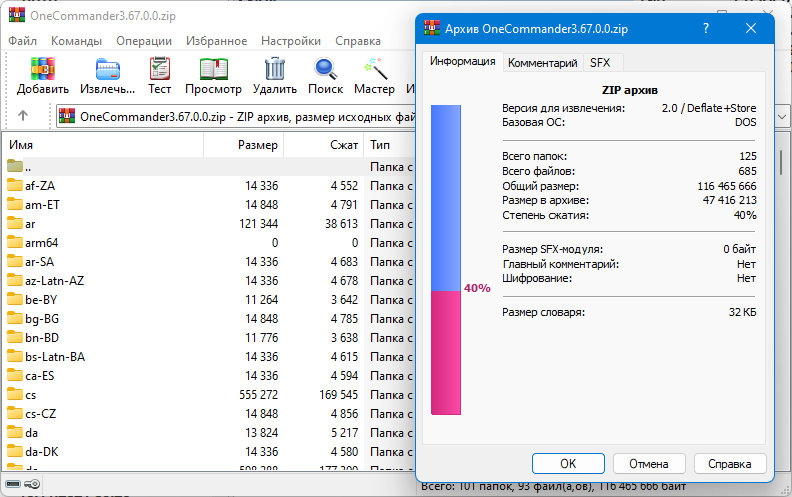
Task: Click the Отмена button
Action: [649, 464]
